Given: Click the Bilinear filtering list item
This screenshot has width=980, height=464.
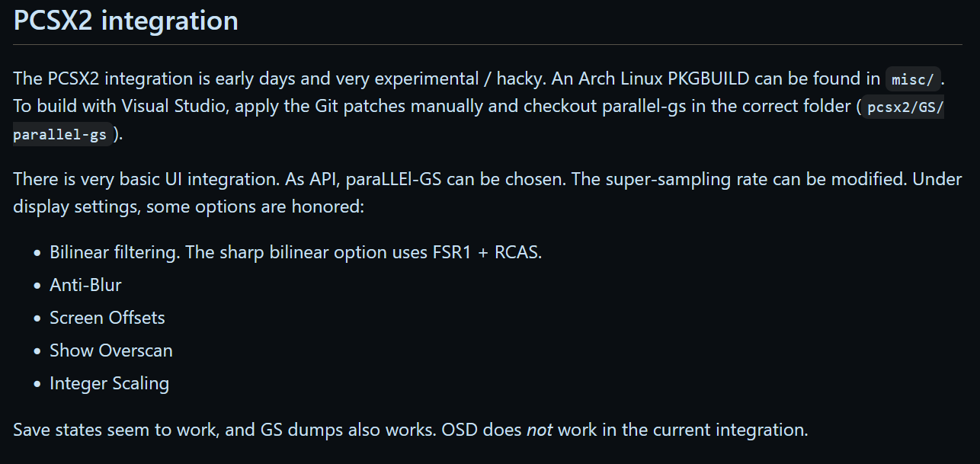Looking at the screenshot, I should 296,252.
